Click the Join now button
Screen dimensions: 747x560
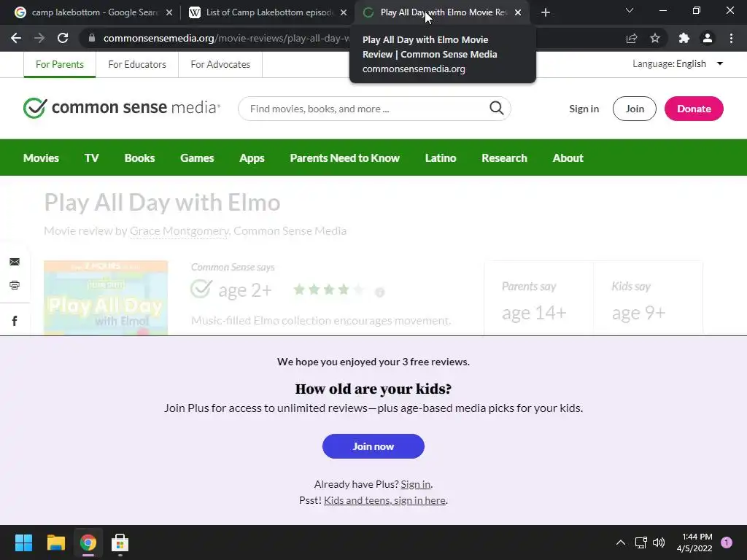pos(373,446)
